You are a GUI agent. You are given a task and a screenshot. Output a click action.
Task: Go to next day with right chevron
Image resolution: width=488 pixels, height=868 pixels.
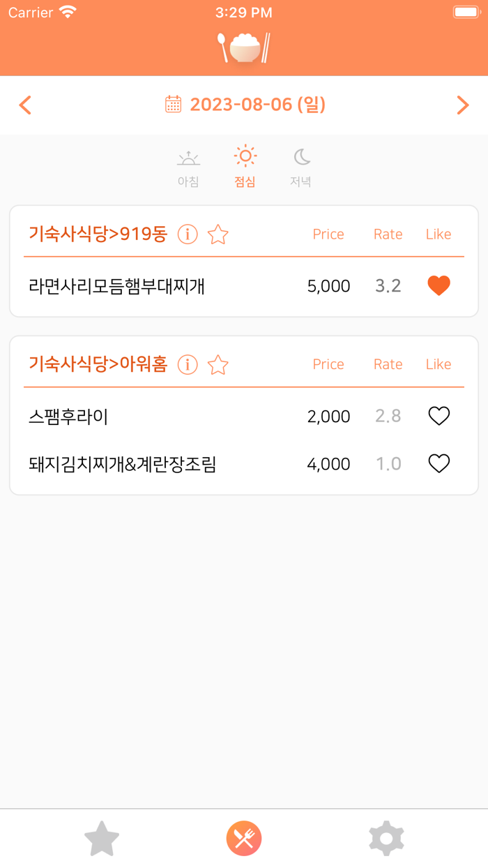[x=462, y=104]
